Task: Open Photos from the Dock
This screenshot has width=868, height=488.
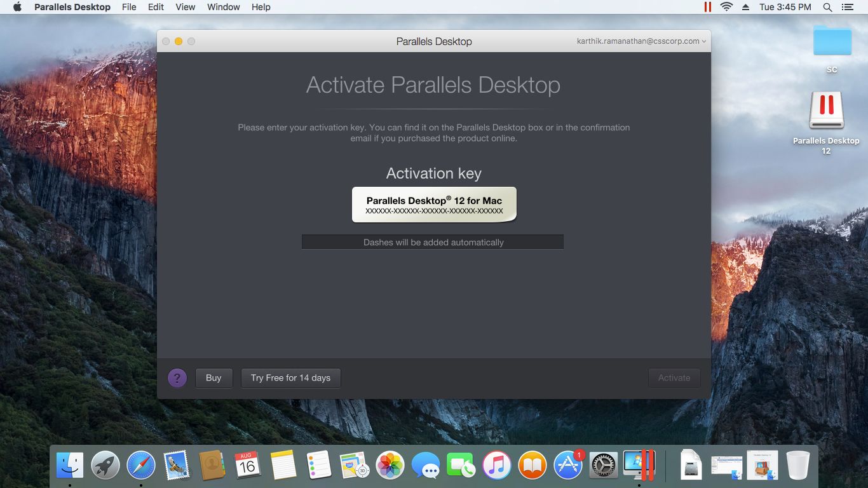Action: tap(390, 466)
